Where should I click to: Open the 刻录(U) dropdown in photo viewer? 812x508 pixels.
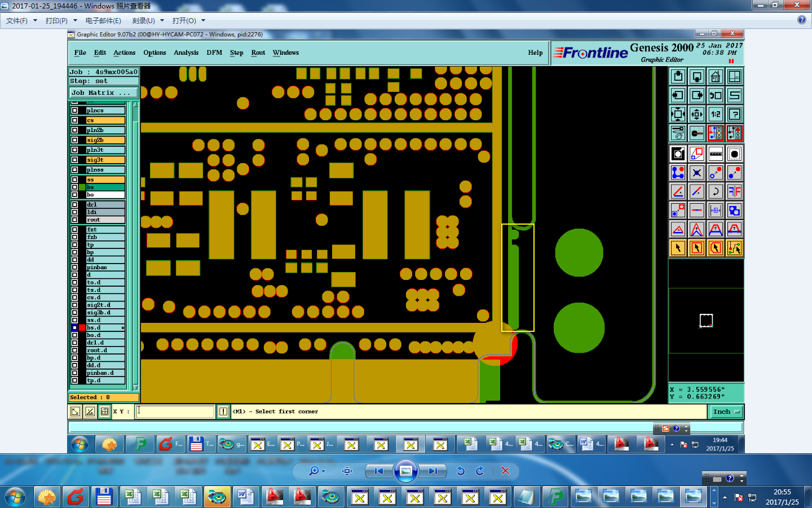click(x=148, y=20)
